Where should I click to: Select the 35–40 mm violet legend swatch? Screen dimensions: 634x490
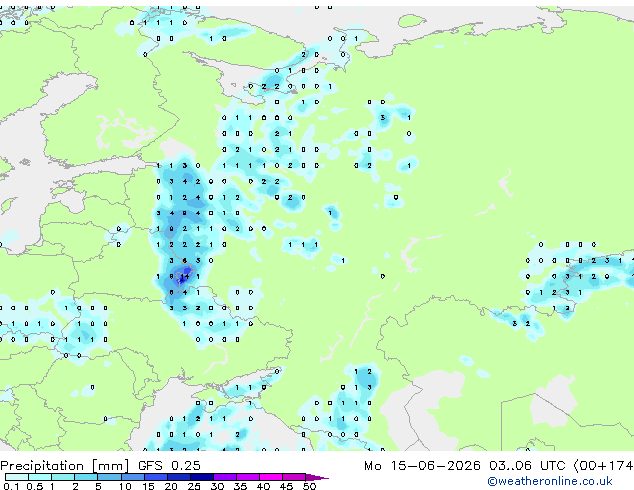click(x=247, y=477)
